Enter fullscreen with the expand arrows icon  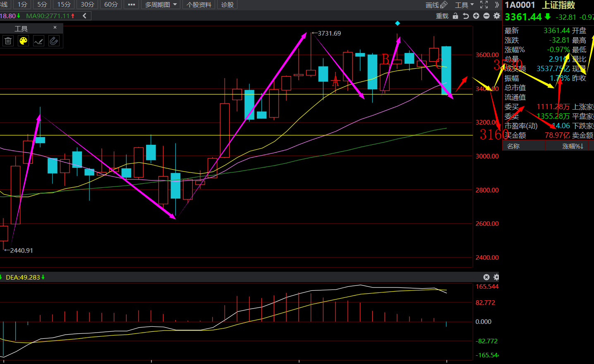coord(484,5)
